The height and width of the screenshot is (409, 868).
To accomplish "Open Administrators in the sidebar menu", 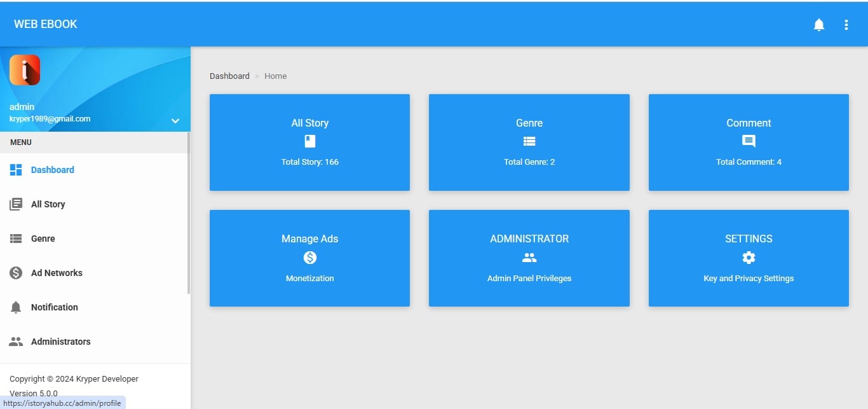I will 60,342.
